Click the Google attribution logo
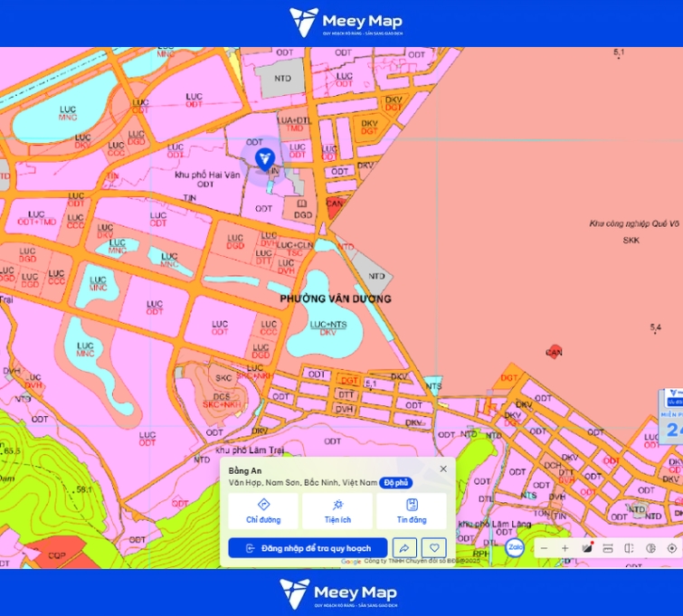 [351, 562]
